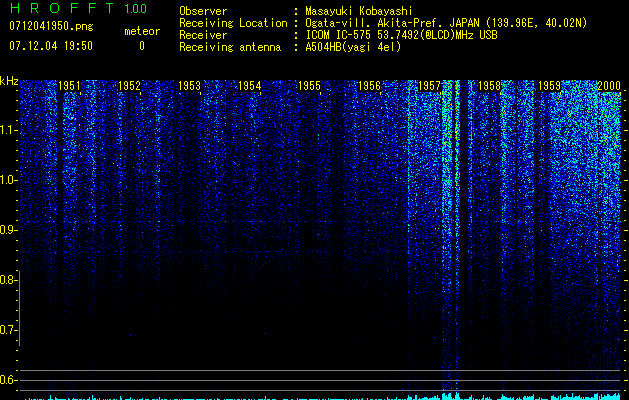Image resolution: width=629 pixels, height=400 pixels.
Task: Select the version number 1.0.0
Action: 136,9
